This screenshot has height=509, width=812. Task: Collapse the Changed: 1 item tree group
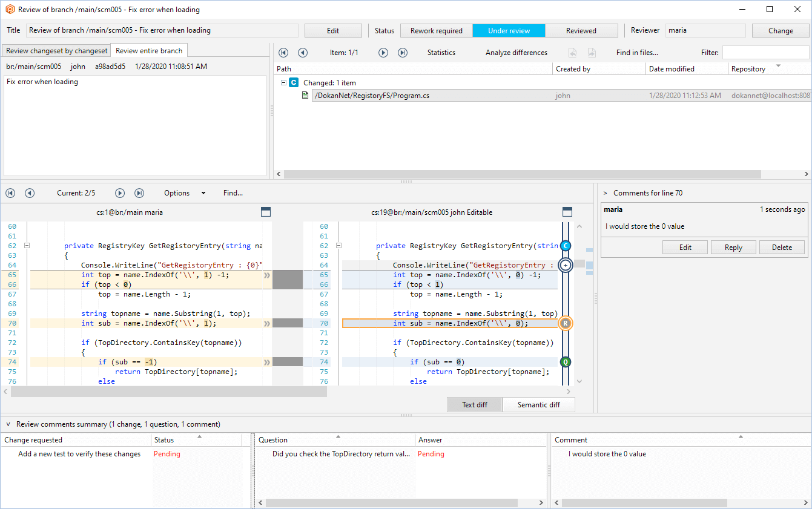point(283,82)
